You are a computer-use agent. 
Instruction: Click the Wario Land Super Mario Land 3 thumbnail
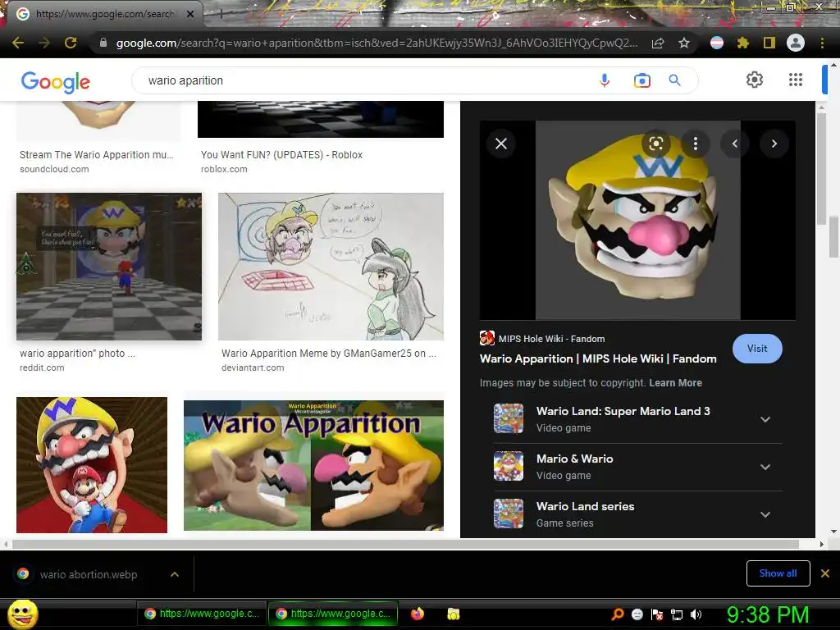(508, 418)
